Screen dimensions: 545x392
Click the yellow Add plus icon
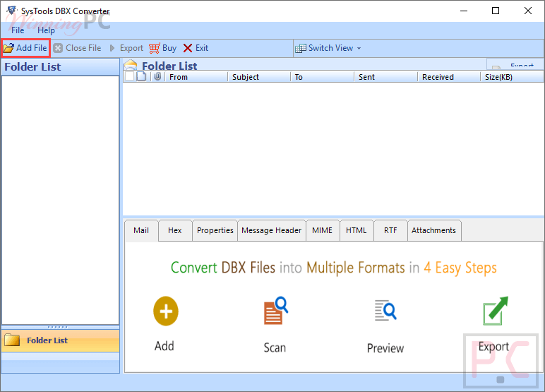[166, 311]
